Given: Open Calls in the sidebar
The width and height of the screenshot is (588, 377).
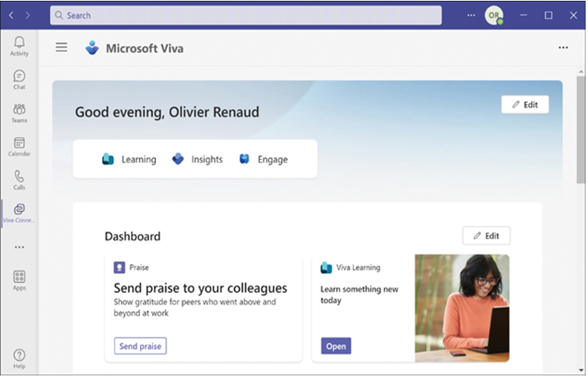Looking at the screenshot, I should click(19, 180).
